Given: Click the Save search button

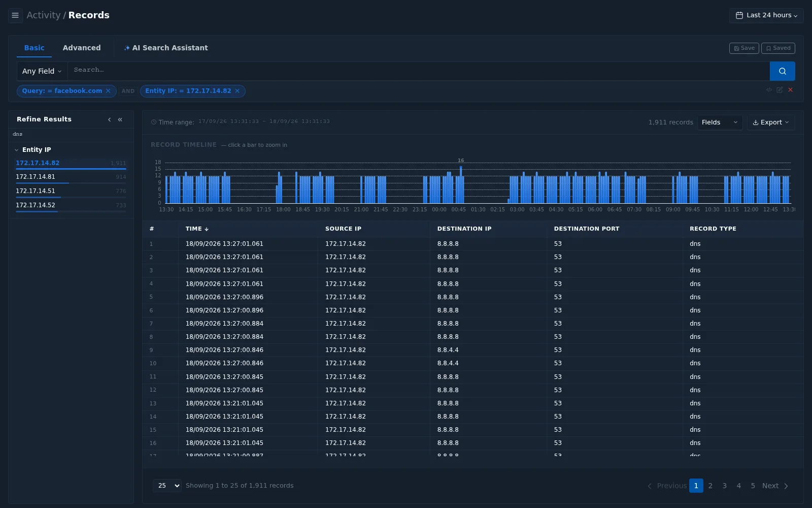Looking at the screenshot, I should click(x=744, y=48).
